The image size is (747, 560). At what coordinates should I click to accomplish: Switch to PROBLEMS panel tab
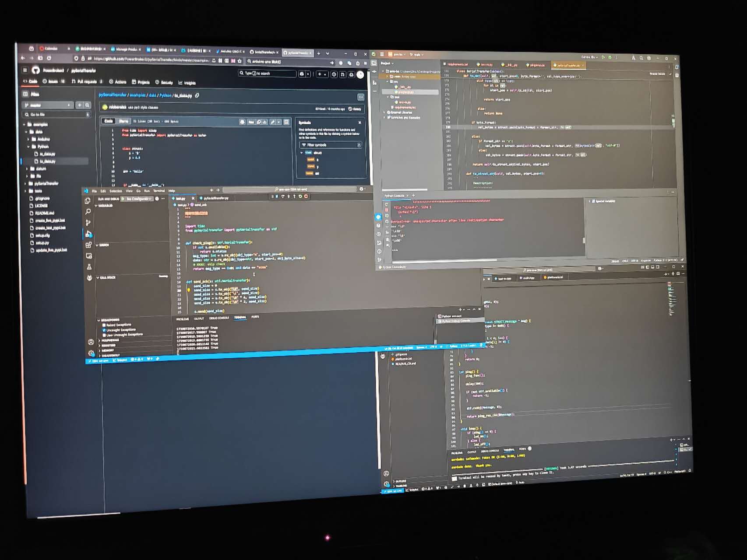pos(183,319)
